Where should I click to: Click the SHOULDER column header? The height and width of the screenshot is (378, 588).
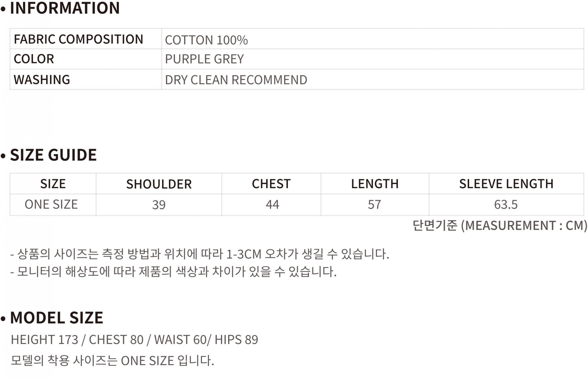[x=159, y=184]
